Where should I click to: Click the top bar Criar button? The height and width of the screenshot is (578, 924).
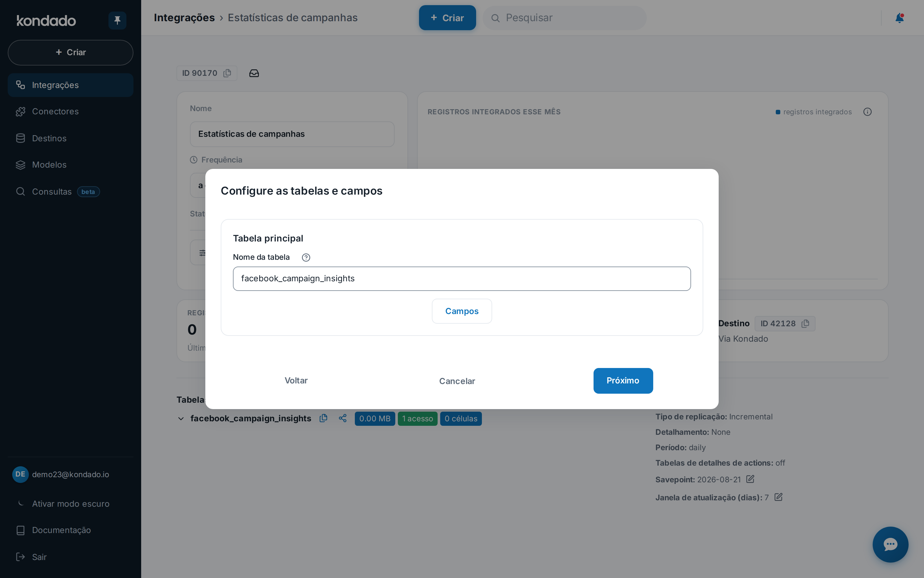pyautogui.click(x=447, y=18)
